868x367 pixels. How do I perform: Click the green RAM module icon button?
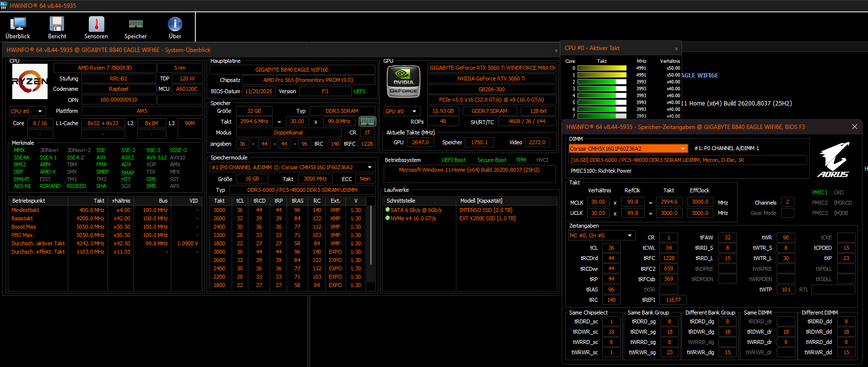click(368, 121)
